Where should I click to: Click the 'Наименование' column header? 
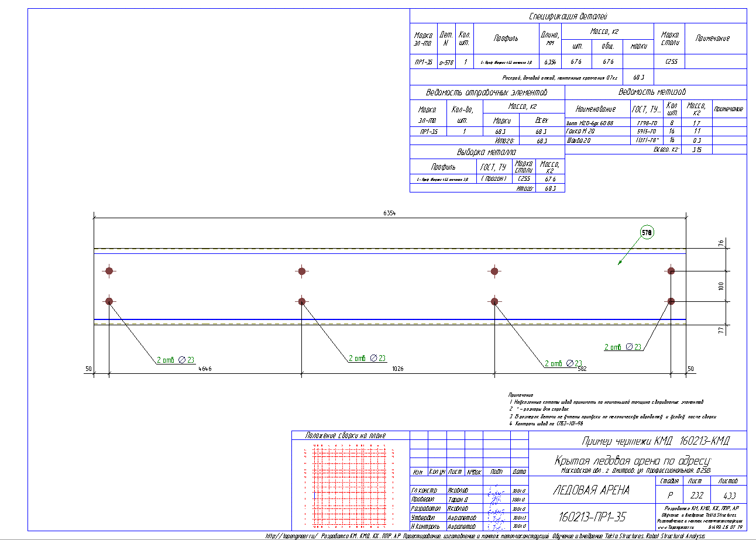(x=596, y=109)
